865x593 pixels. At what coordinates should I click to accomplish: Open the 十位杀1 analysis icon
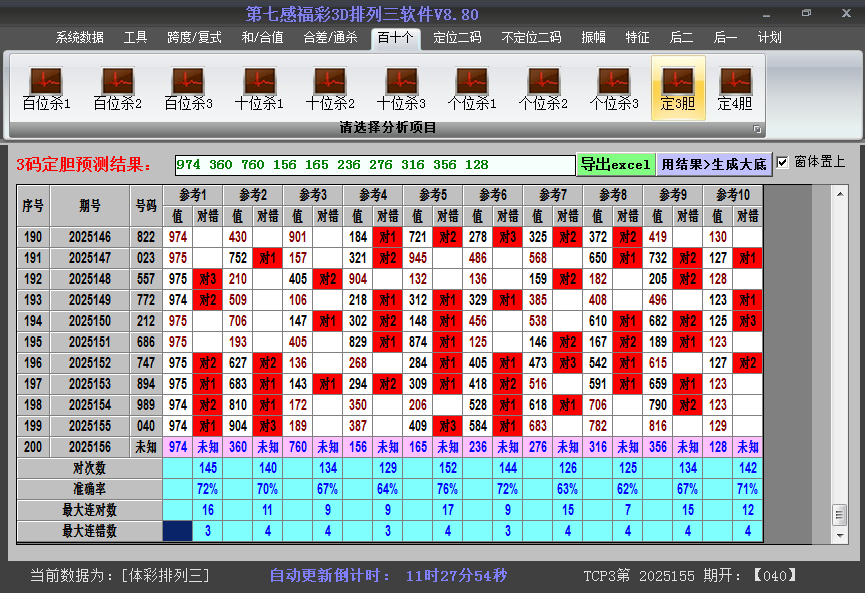point(259,88)
